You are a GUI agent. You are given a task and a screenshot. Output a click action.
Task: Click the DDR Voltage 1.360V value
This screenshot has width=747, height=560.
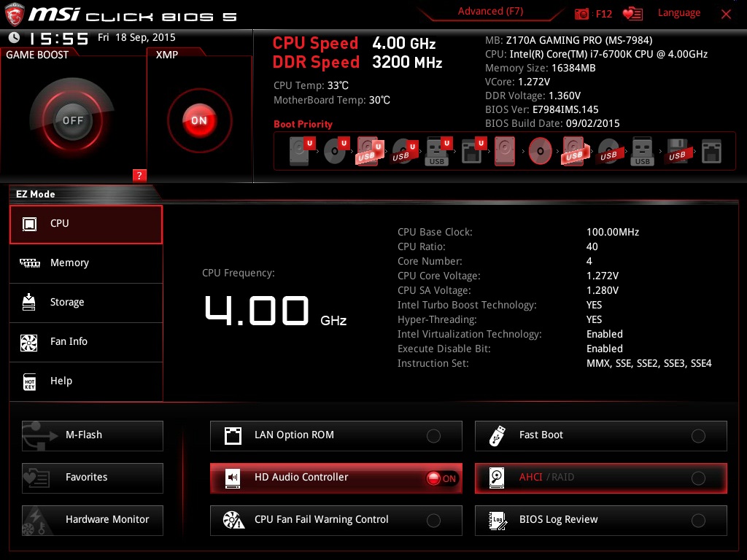point(565,96)
